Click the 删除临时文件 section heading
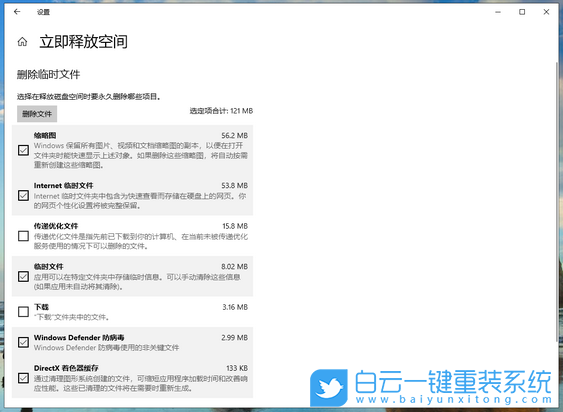The width and height of the screenshot is (563, 412). (x=48, y=74)
